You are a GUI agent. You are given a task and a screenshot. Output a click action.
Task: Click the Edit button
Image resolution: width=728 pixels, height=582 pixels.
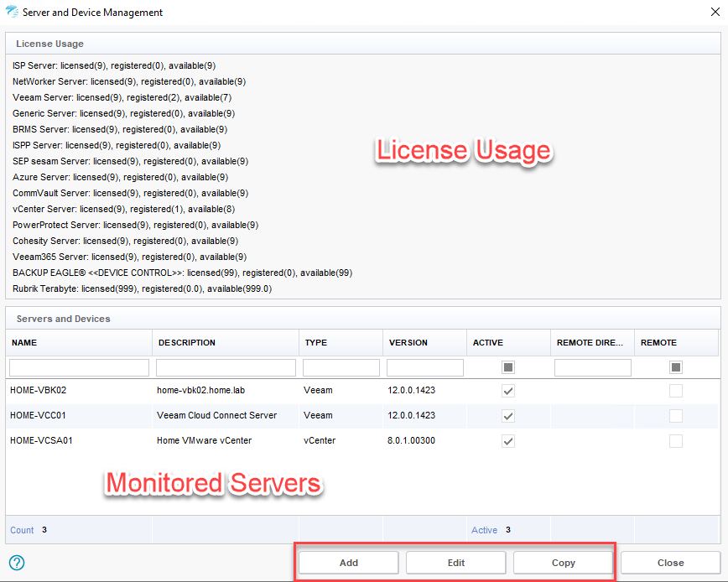click(x=455, y=563)
